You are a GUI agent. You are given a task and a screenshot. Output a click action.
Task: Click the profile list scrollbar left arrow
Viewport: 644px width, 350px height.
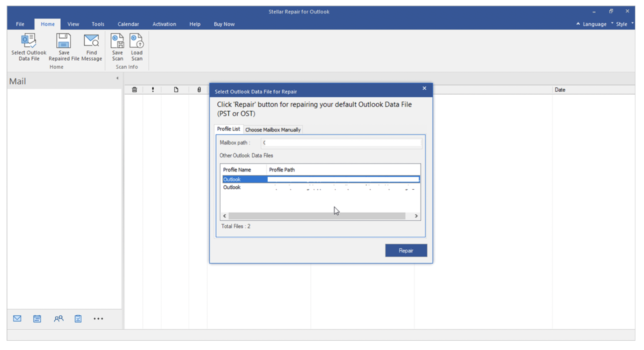224,216
